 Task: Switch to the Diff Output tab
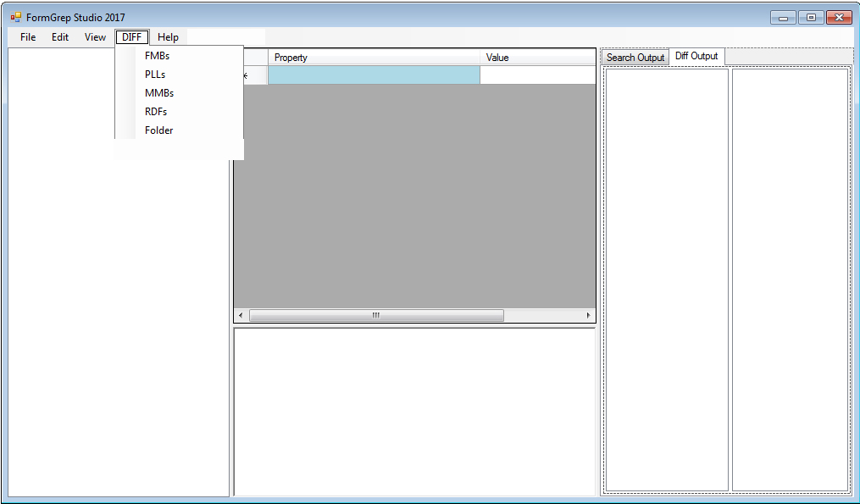(696, 56)
